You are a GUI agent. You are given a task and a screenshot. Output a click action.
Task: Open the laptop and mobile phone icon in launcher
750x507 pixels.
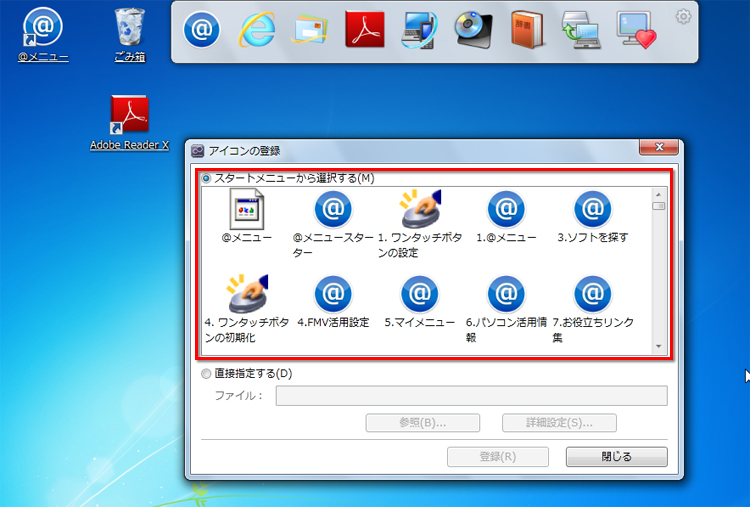tap(419, 30)
